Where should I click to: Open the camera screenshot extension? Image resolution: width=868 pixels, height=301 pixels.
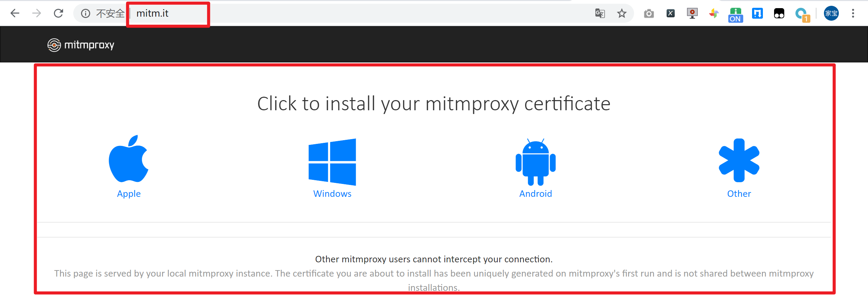point(649,14)
